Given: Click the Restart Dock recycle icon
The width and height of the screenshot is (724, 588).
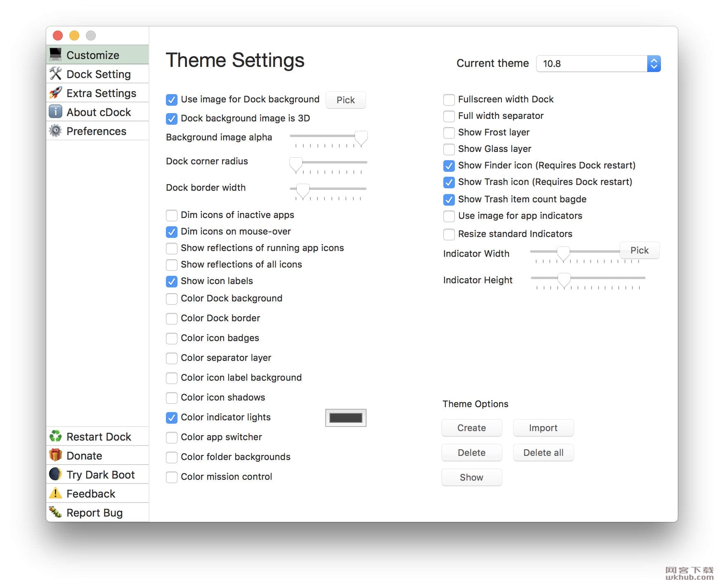Looking at the screenshot, I should click(55, 436).
